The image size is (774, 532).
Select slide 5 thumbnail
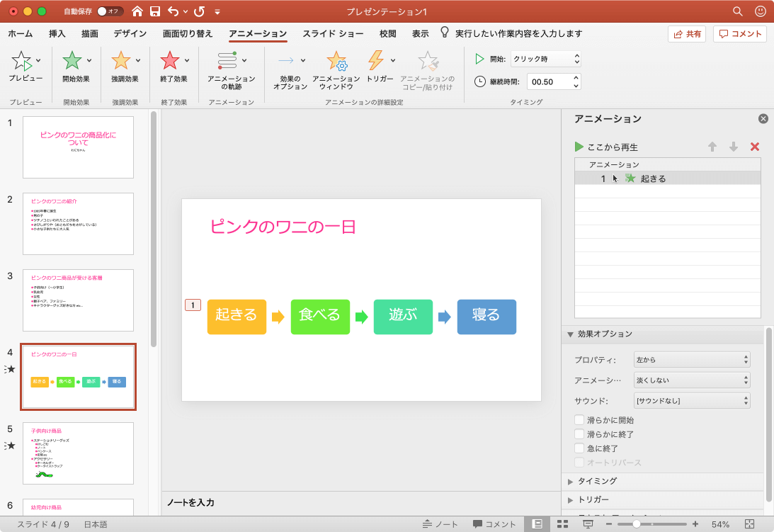click(78, 453)
